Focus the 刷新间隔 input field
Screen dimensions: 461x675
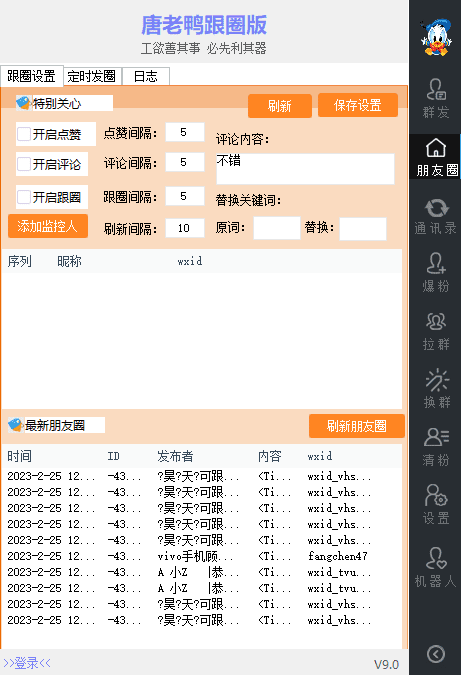pos(185,228)
